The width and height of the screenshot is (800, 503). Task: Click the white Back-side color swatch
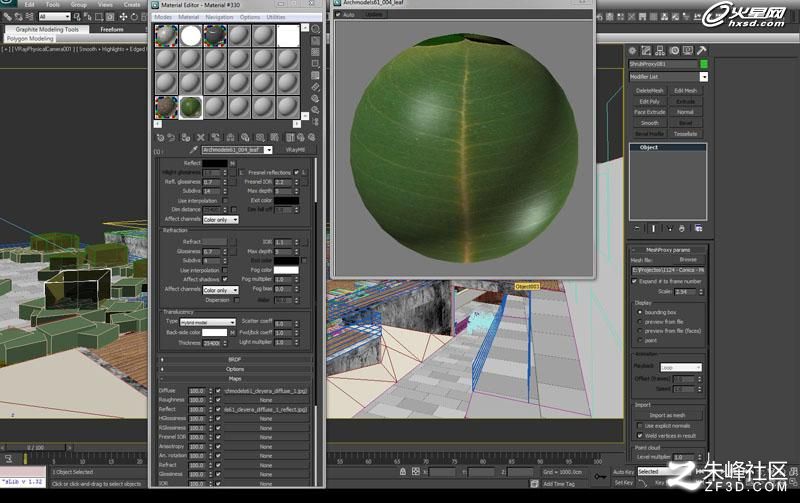(x=214, y=333)
